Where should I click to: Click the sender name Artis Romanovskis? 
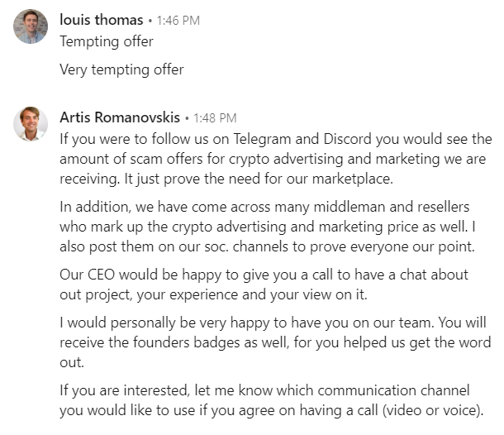[120, 117]
